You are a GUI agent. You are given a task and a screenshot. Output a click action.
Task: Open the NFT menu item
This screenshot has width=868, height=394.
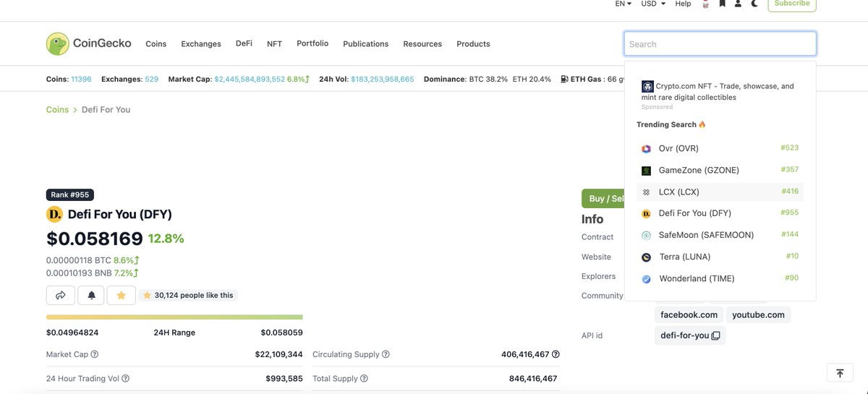pos(274,44)
